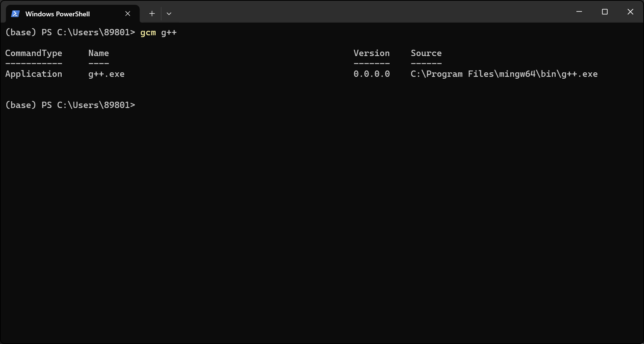Click the 'gcm' command text

[148, 33]
